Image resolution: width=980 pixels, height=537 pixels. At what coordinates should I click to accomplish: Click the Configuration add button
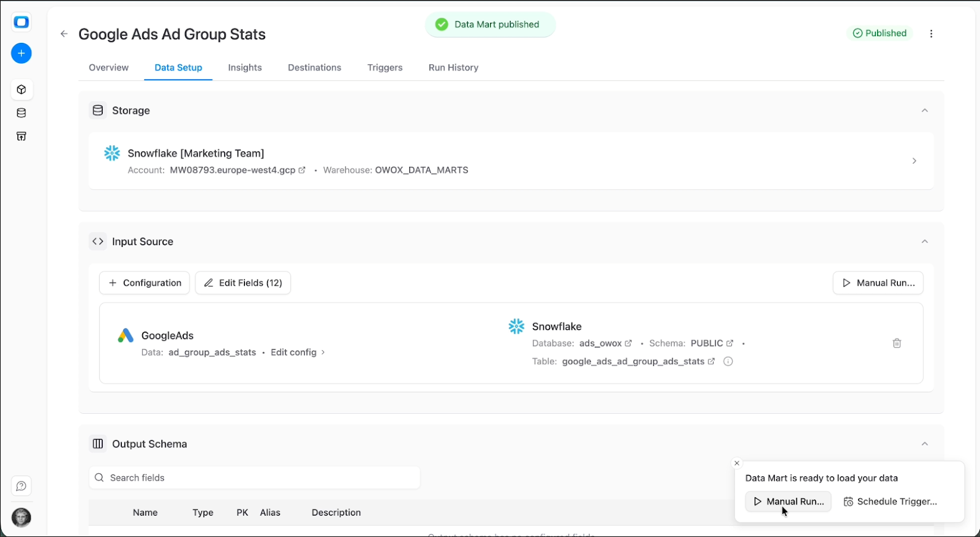coord(145,283)
